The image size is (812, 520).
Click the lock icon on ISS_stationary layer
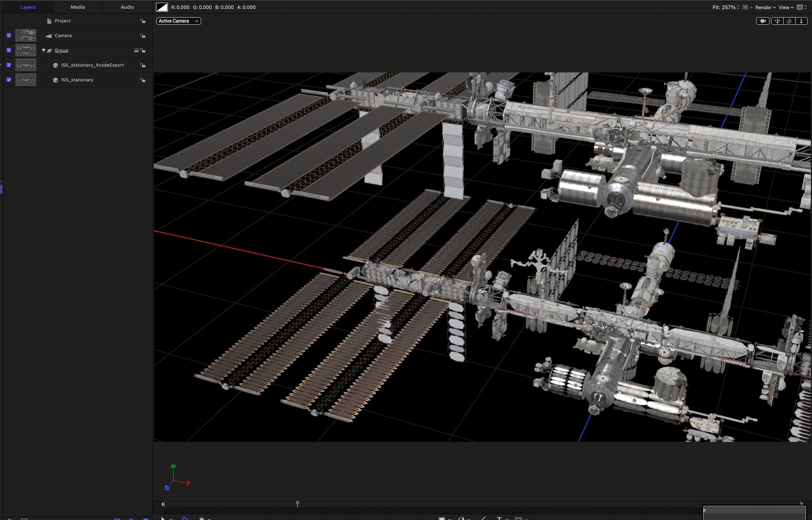coord(143,80)
